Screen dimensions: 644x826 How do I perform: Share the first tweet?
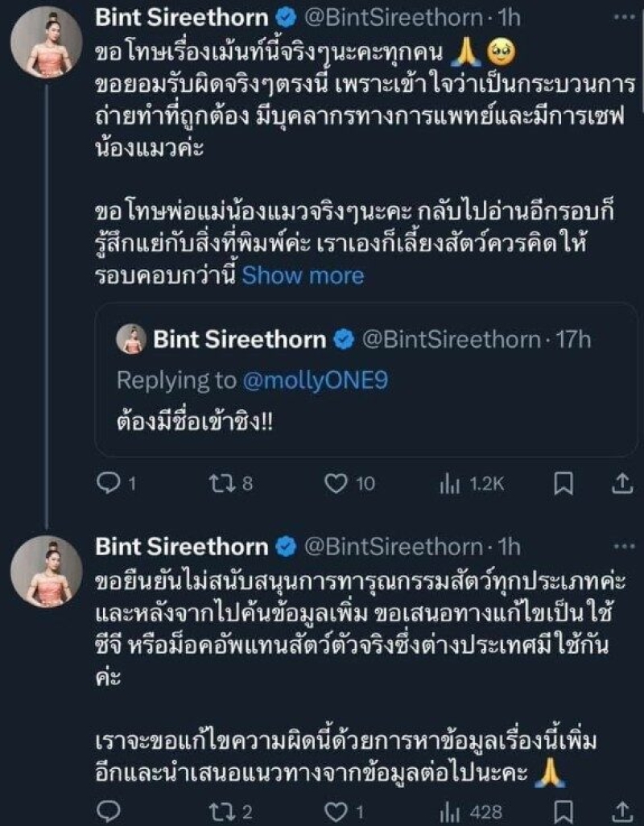point(621,483)
